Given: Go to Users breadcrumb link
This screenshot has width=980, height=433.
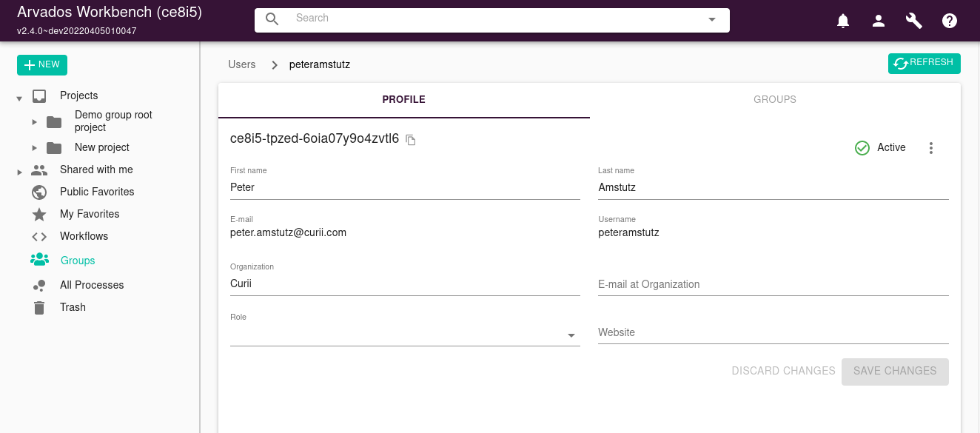Looking at the screenshot, I should point(242,64).
